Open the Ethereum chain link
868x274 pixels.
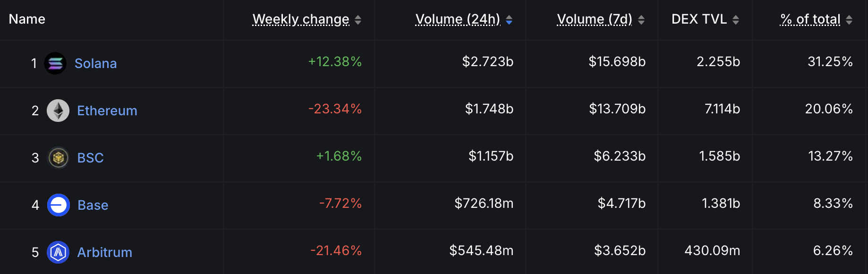pyautogui.click(x=107, y=111)
